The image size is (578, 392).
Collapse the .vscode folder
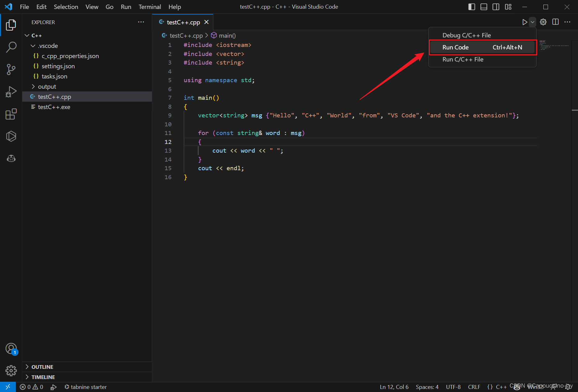coord(87,46)
